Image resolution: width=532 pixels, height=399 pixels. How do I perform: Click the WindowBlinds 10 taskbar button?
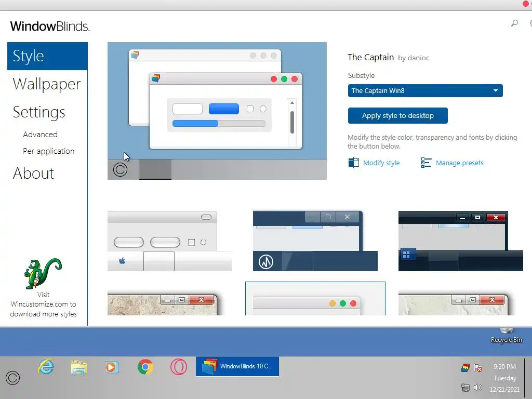pos(237,366)
